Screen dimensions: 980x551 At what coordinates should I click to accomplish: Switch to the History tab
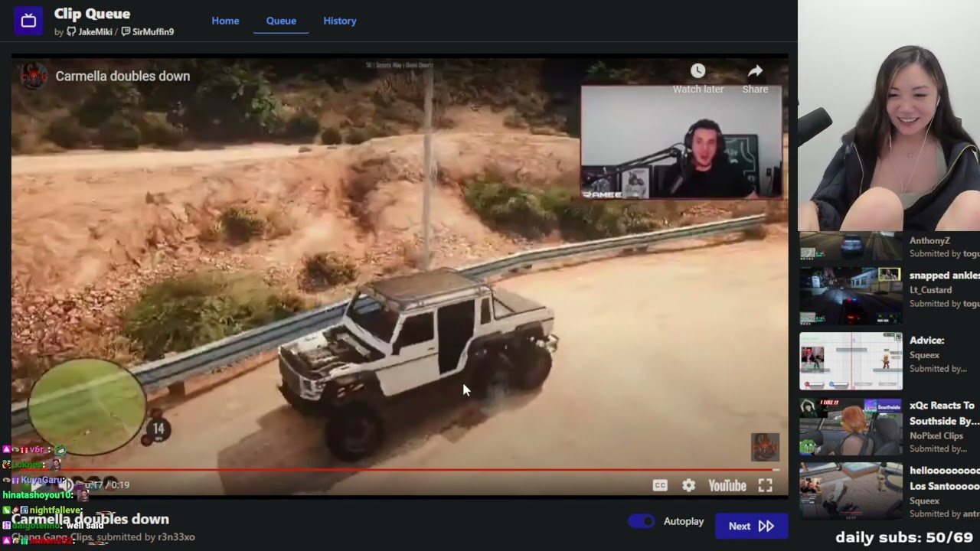point(340,21)
